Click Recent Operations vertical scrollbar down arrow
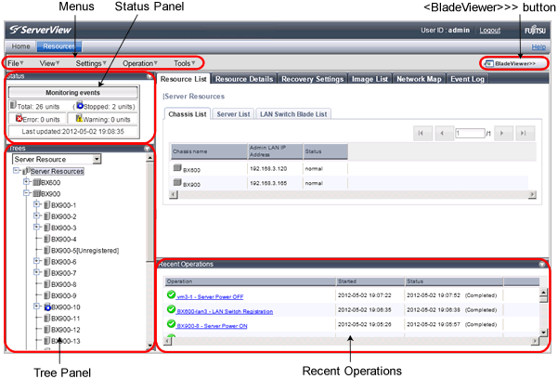 pos(543,333)
